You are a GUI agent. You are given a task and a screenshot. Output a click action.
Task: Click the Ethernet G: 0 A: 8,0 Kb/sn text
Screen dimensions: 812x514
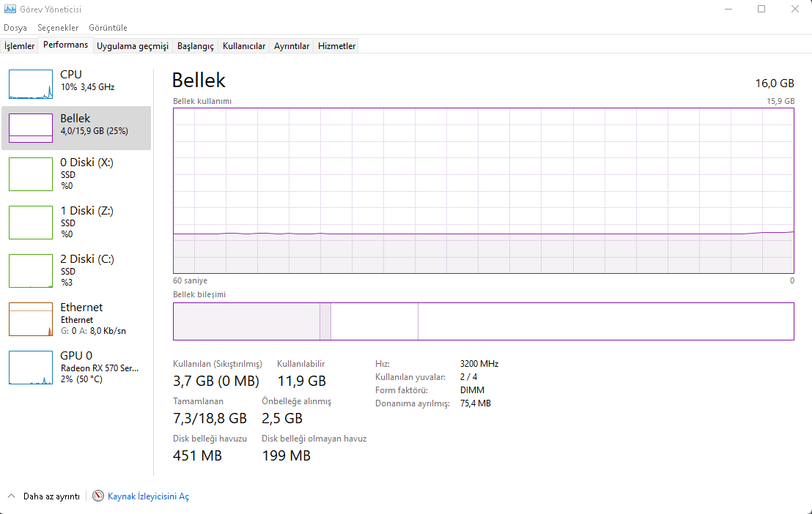93,331
